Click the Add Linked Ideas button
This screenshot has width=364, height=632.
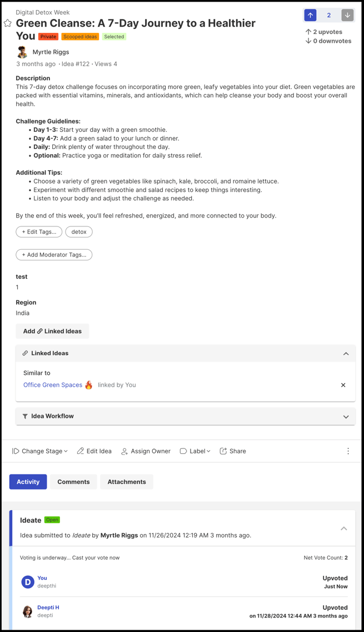click(x=52, y=331)
